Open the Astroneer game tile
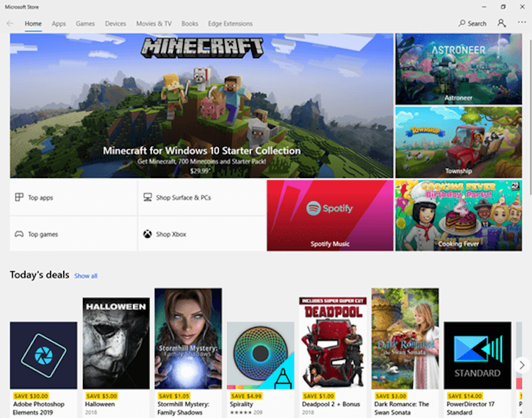This screenshot has height=418, width=532. pos(458,69)
